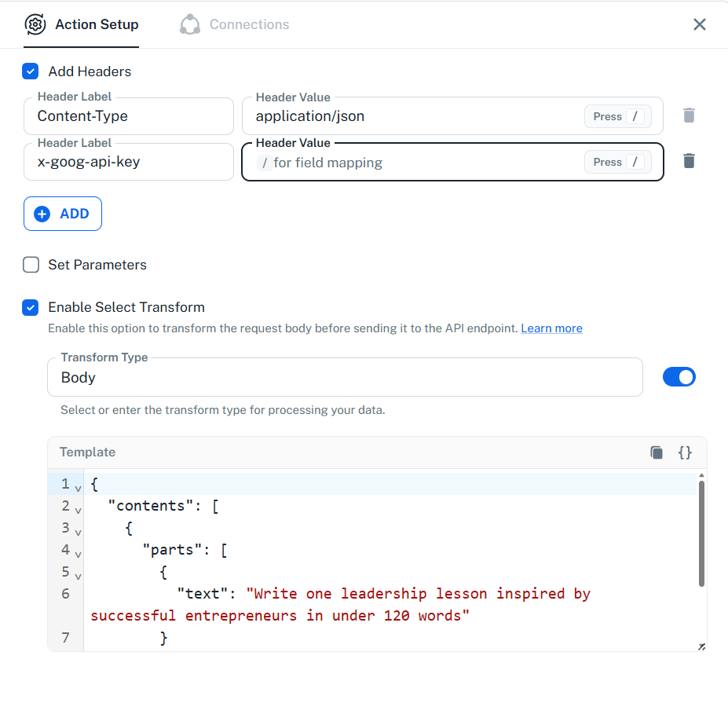Turn off the Transform Type toggle switch
This screenshot has width=728, height=707.
(x=679, y=377)
